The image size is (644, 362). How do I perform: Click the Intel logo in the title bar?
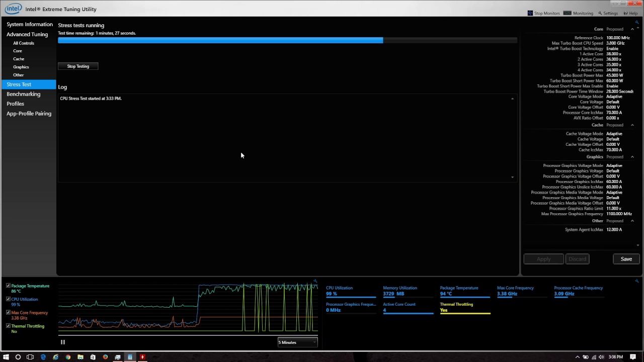click(x=14, y=9)
